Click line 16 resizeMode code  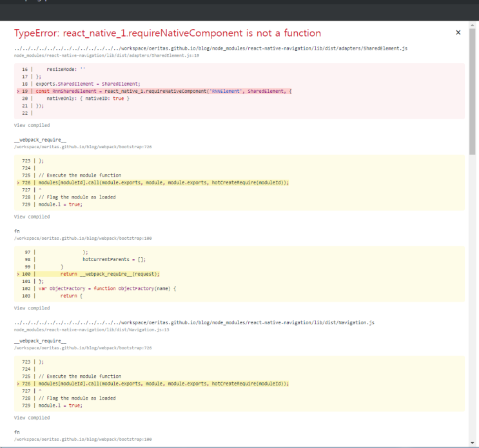click(66, 70)
